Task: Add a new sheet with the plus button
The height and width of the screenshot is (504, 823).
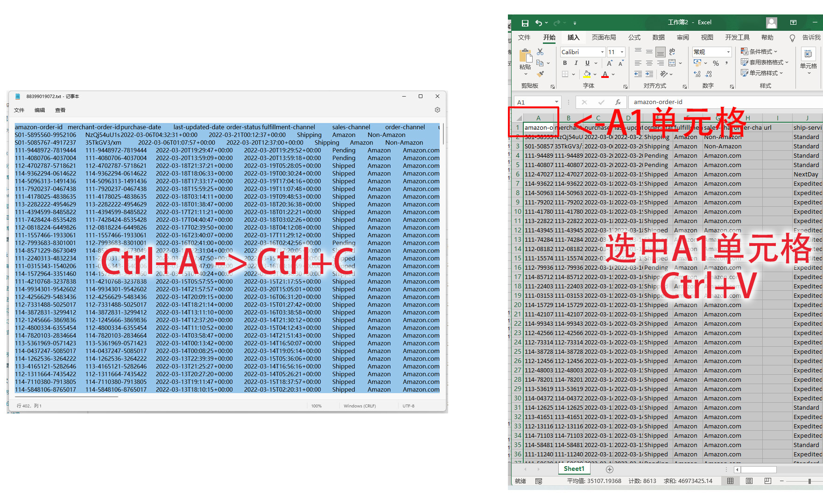Action: (609, 469)
